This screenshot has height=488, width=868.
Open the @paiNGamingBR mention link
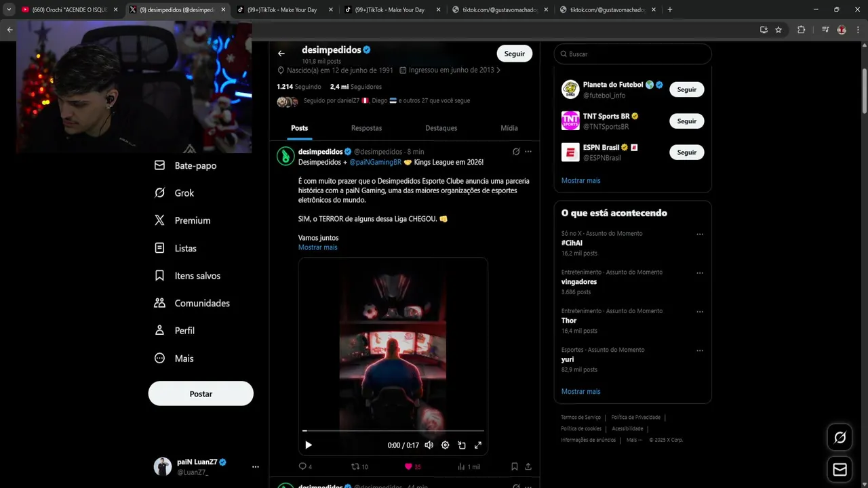click(x=376, y=162)
